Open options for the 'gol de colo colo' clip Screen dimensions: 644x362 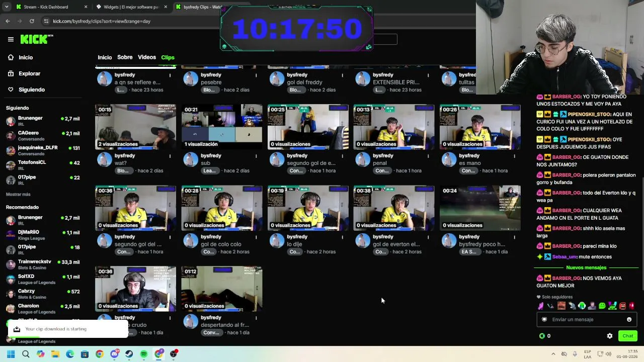click(x=256, y=237)
